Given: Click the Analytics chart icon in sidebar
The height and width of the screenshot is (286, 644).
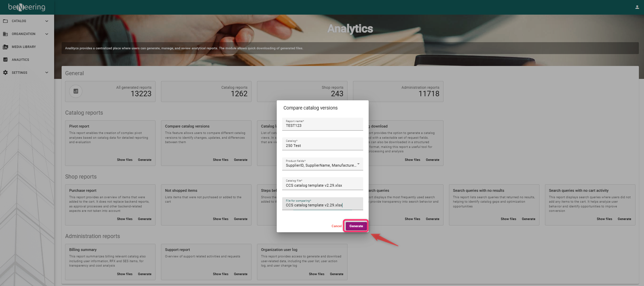Looking at the screenshot, I should pos(5,60).
